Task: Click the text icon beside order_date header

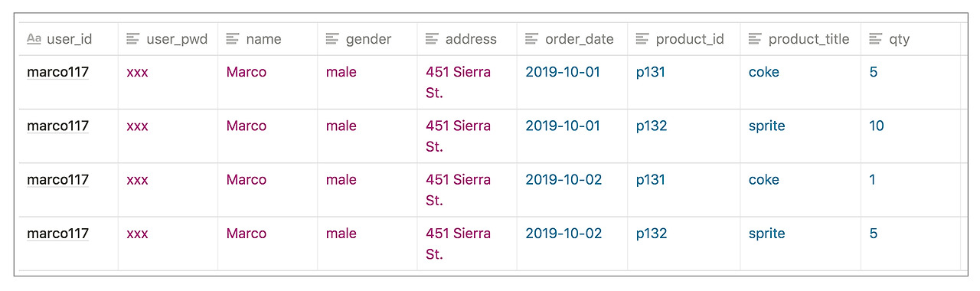Action: [531, 39]
